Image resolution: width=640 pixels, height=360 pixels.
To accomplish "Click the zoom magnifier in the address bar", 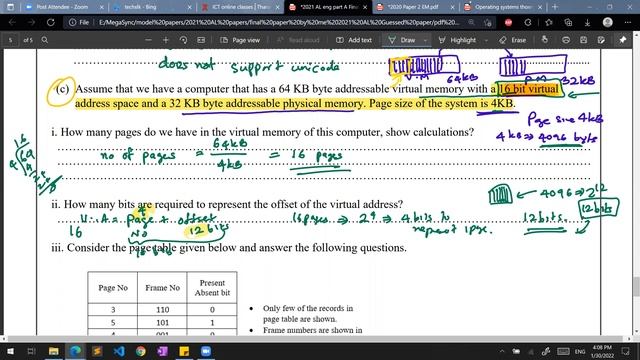I will tap(471, 22).
